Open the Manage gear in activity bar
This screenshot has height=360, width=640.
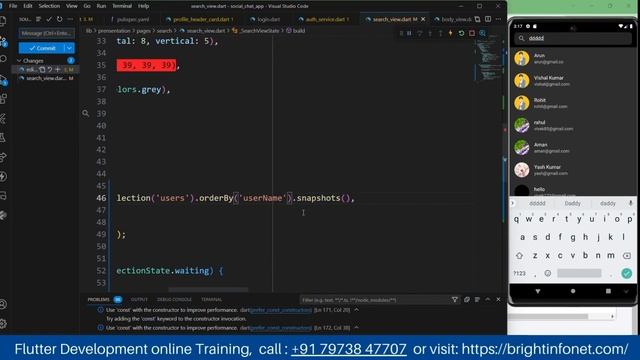click(x=3, y=323)
